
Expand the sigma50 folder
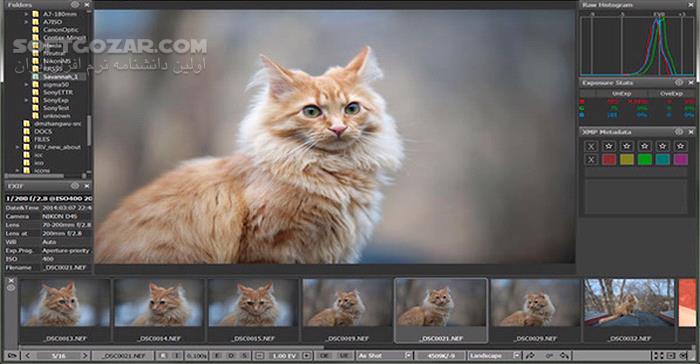point(27,84)
